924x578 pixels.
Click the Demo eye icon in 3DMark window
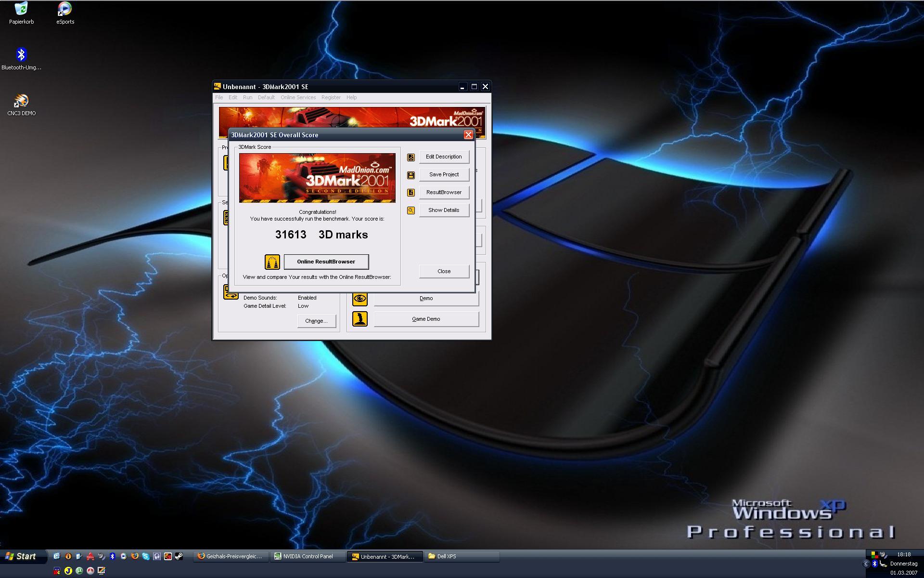(360, 299)
